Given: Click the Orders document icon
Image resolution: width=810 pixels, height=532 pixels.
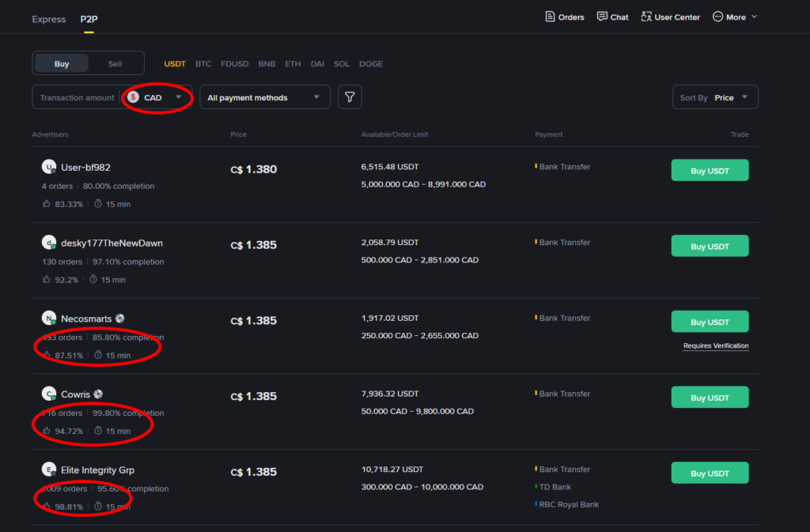Looking at the screenshot, I should pos(551,17).
